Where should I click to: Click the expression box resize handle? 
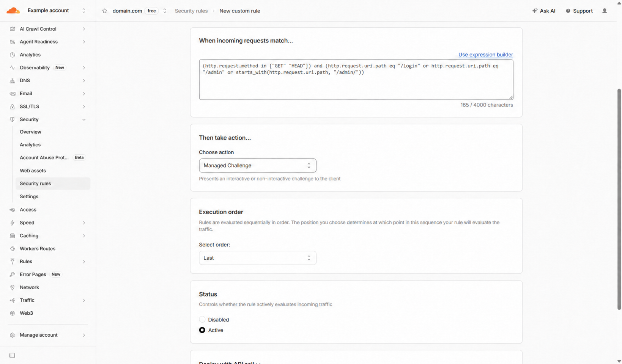pyautogui.click(x=511, y=97)
